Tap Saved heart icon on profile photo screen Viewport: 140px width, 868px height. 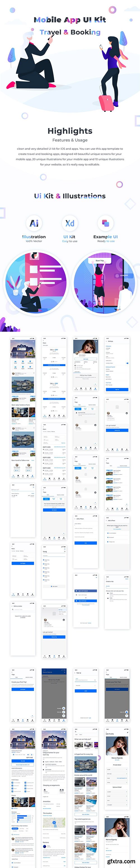[x=81, y=388]
